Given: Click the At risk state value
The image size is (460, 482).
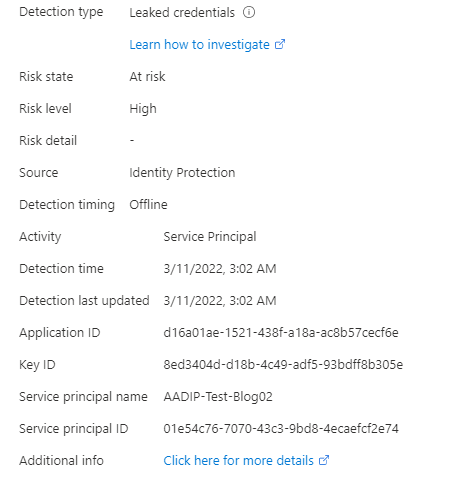Looking at the screenshot, I should (147, 77).
